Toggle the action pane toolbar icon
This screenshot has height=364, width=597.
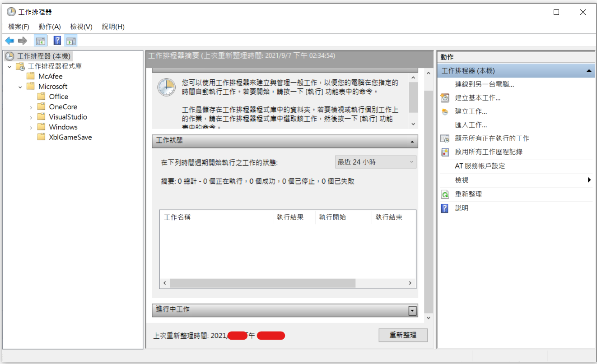click(71, 41)
